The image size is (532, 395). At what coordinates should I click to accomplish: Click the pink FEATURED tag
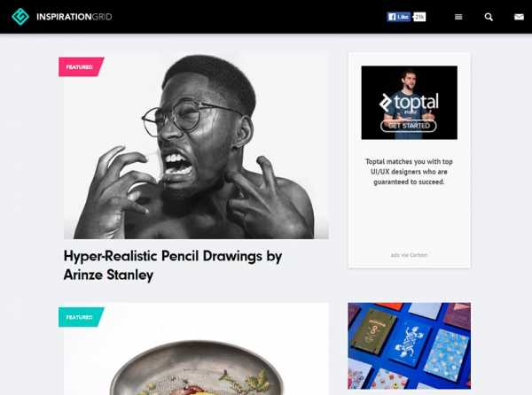pyautogui.click(x=81, y=66)
